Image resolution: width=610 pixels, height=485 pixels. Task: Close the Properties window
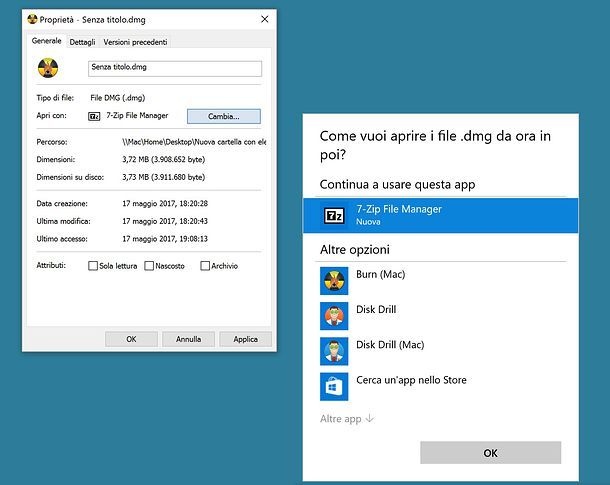264,20
